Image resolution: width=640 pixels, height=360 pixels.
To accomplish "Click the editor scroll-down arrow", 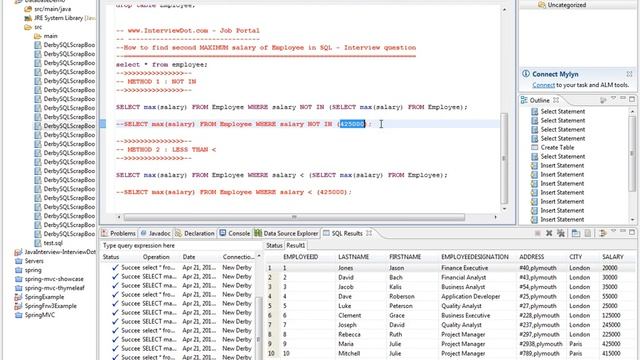I will 504,209.
